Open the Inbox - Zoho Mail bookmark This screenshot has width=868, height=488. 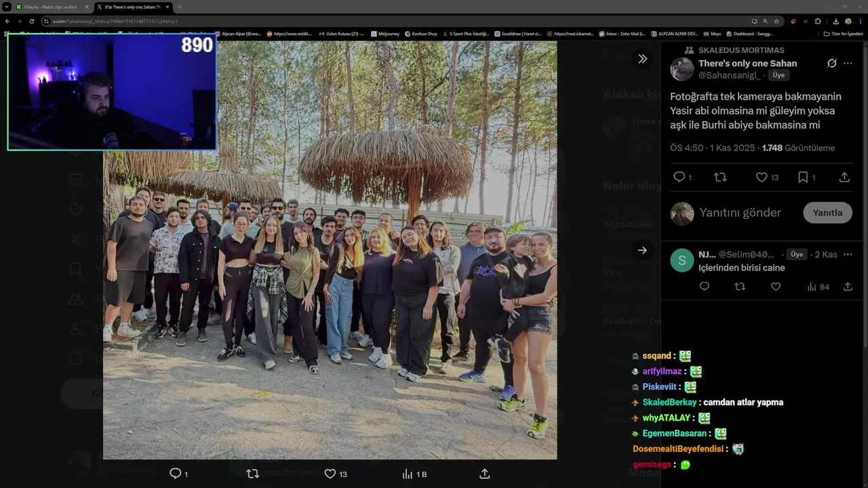622,33
